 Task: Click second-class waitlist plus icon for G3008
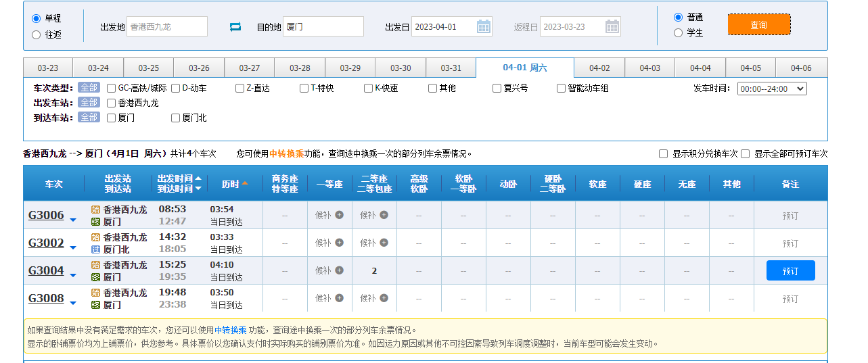384,298
